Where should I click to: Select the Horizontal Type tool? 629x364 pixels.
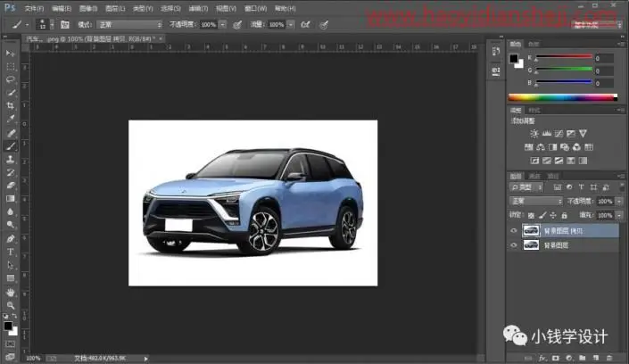click(11, 252)
